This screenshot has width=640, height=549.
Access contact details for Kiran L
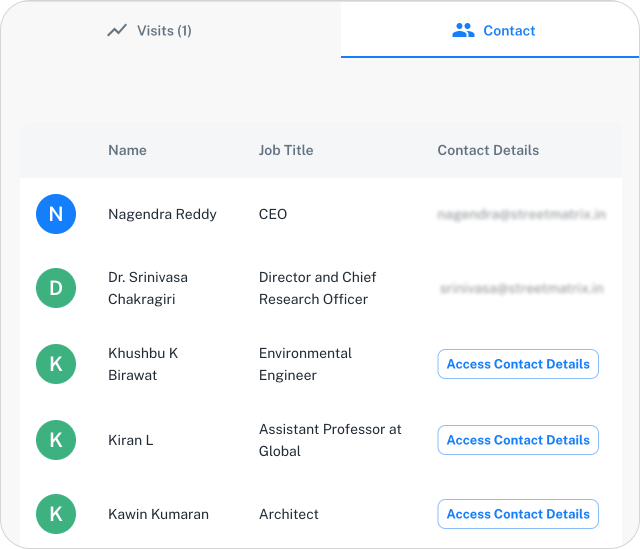coord(518,440)
